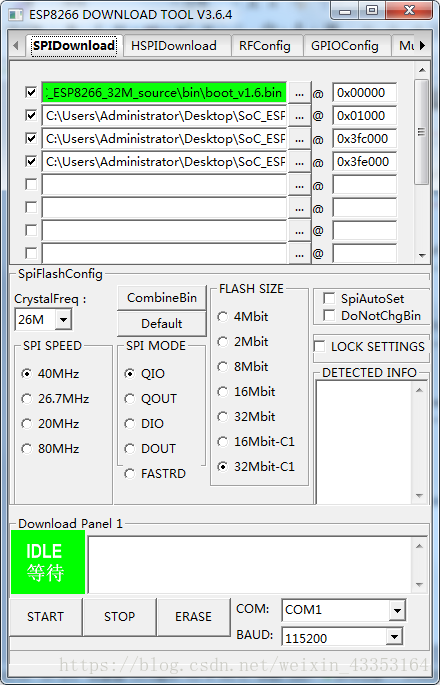This screenshot has height=685, width=440.
Task: Click the ERASE button
Action: pos(193,616)
